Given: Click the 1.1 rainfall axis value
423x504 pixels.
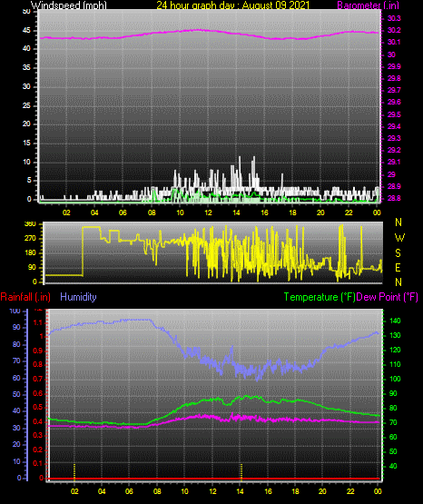Looking at the screenshot, I should point(38,322).
